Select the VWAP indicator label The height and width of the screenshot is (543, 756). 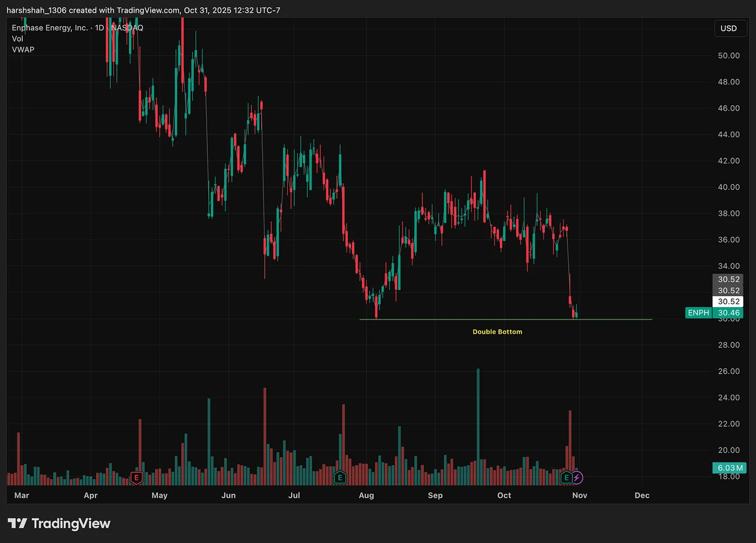click(x=23, y=49)
